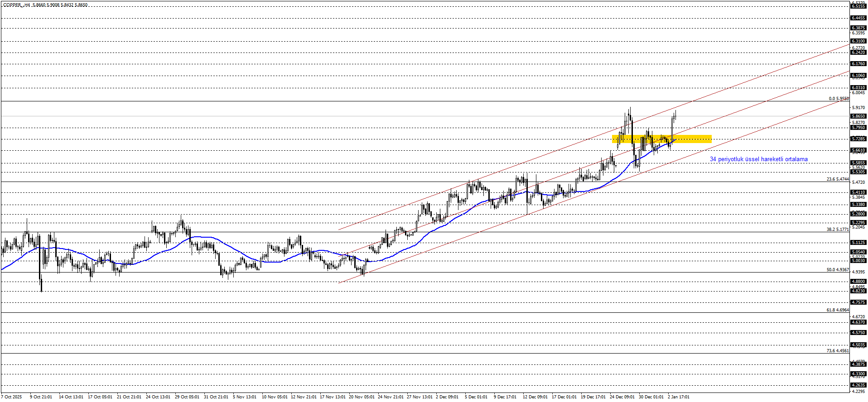Click the '7 Oct 2025' date label
Image resolution: width=868 pixels, height=402 pixels.
click(11, 397)
